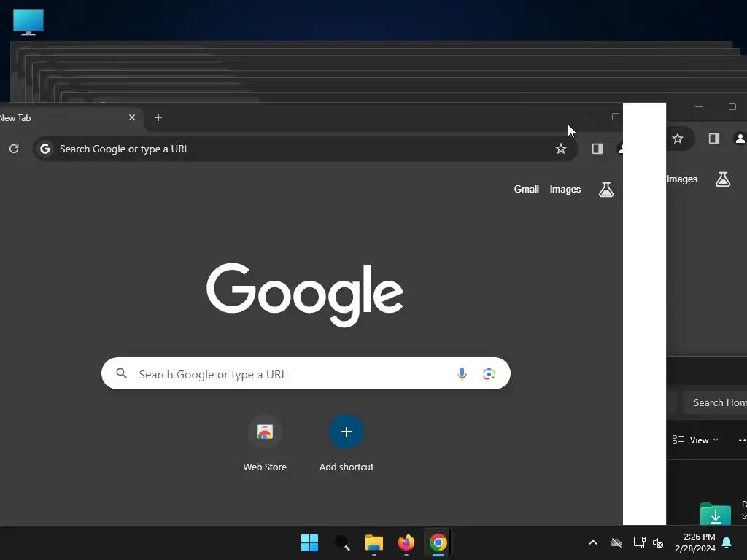
Task: Open side panel in background Chrome window
Action: tap(713, 139)
